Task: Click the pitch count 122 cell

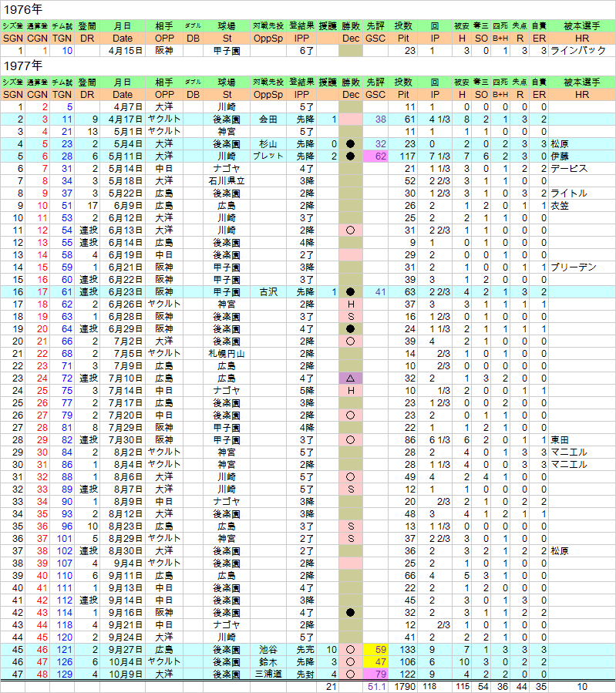Action: (403, 674)
